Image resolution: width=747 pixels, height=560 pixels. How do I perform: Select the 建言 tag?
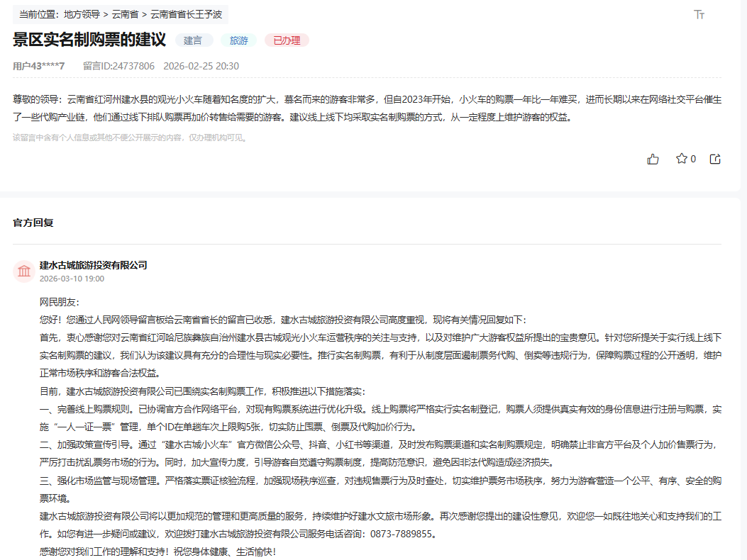[x=194, y=40]
